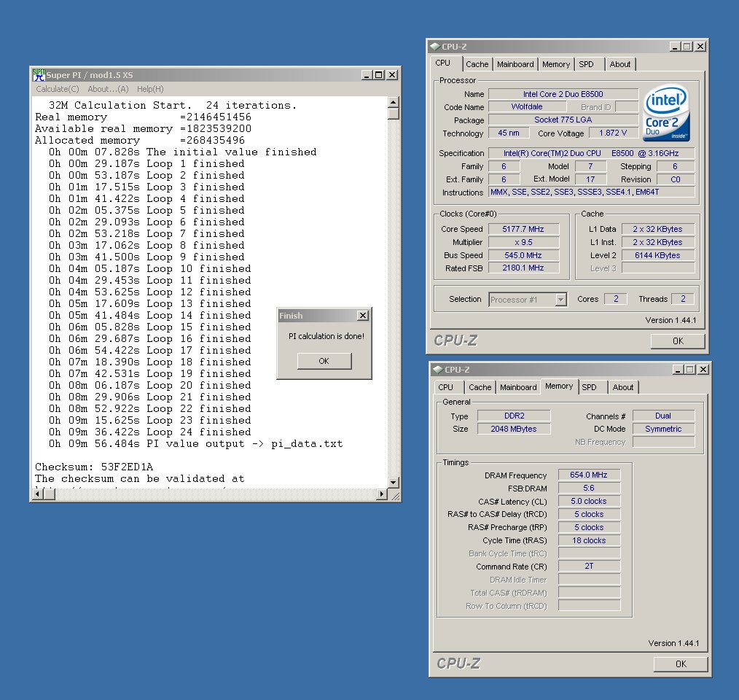Click scroll left arrow in Super PI window

(x=38, y=494)
